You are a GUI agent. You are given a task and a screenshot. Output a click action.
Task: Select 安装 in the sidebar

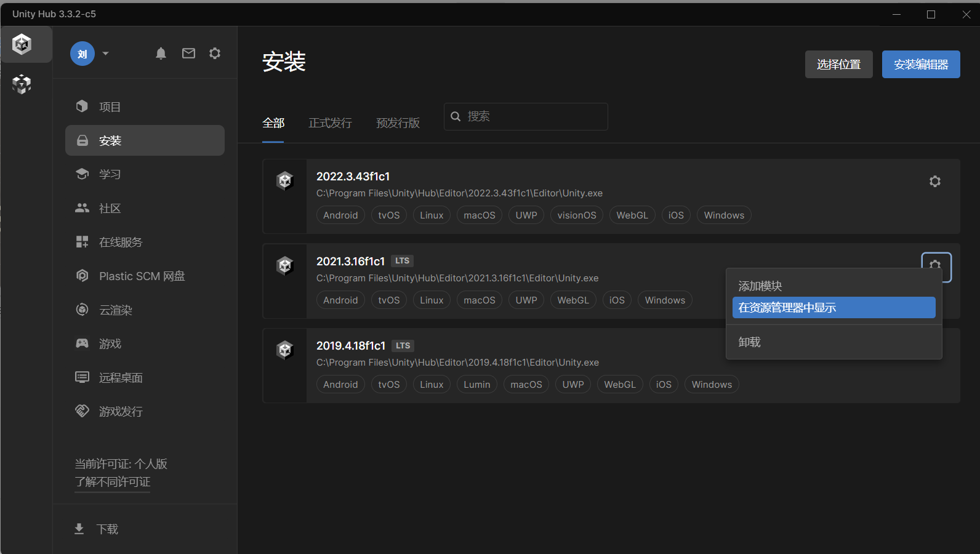pyautogui.click(x=145, y=140)
